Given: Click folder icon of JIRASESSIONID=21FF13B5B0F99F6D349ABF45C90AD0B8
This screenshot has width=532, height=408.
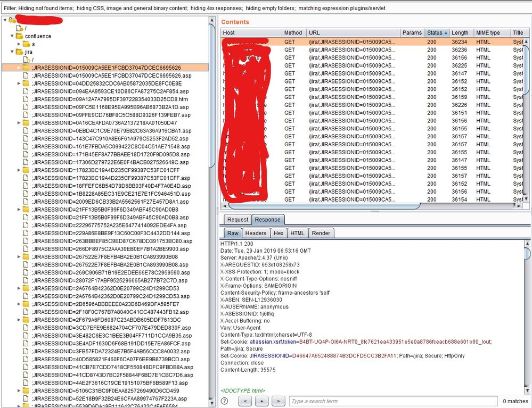Looking at the screenshot, I should [26, 209].
